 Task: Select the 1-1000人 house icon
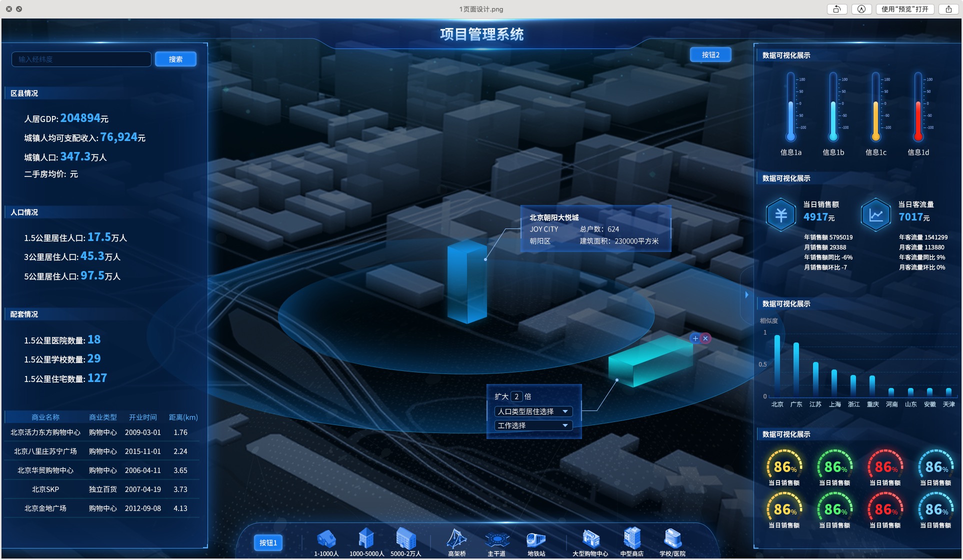pyautogui.click(x=326, y=539)
